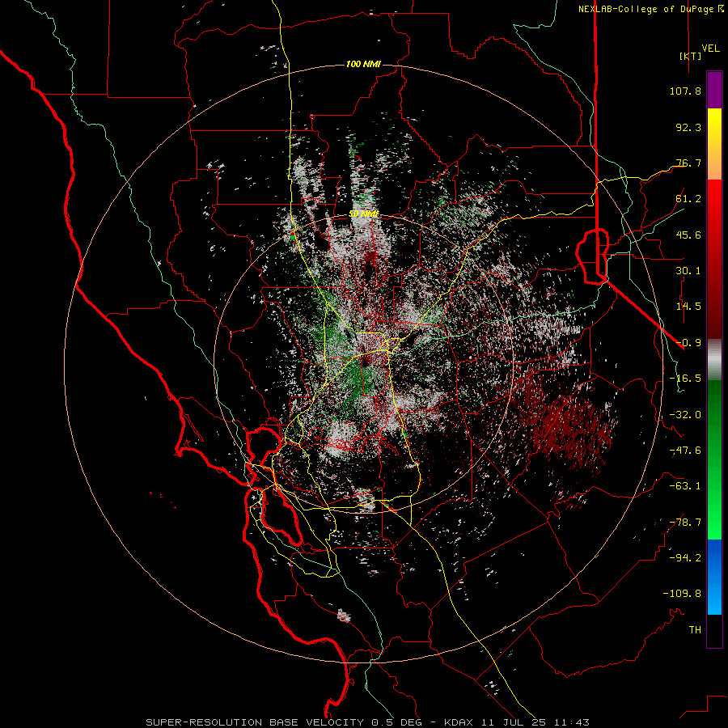Click the 50 NMI range ring label
The width and height of the screenshot is (728, 728).
pyautogui.click(x=364, y=214)
